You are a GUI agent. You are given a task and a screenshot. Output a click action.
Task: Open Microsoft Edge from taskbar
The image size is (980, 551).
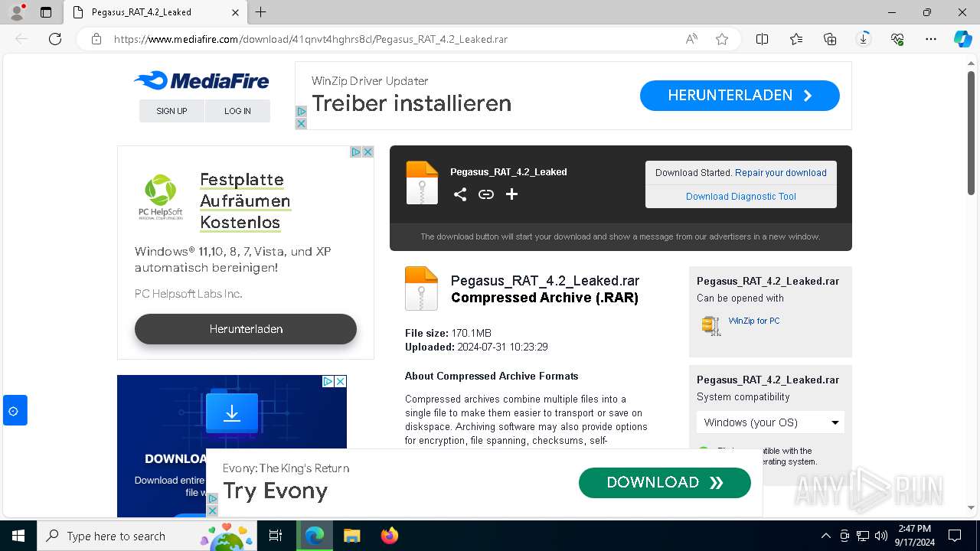(315, 536)
